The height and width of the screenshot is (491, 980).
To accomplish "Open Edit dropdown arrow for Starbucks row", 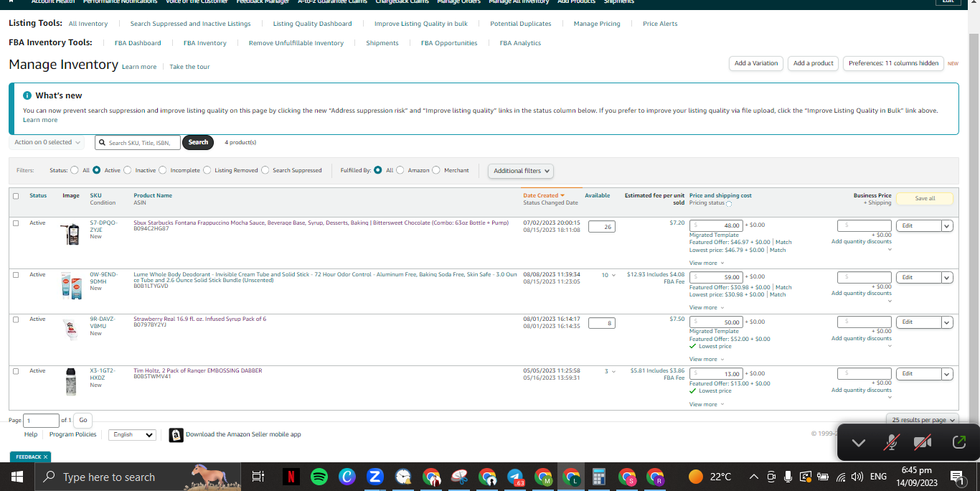I will pos(947,226).
